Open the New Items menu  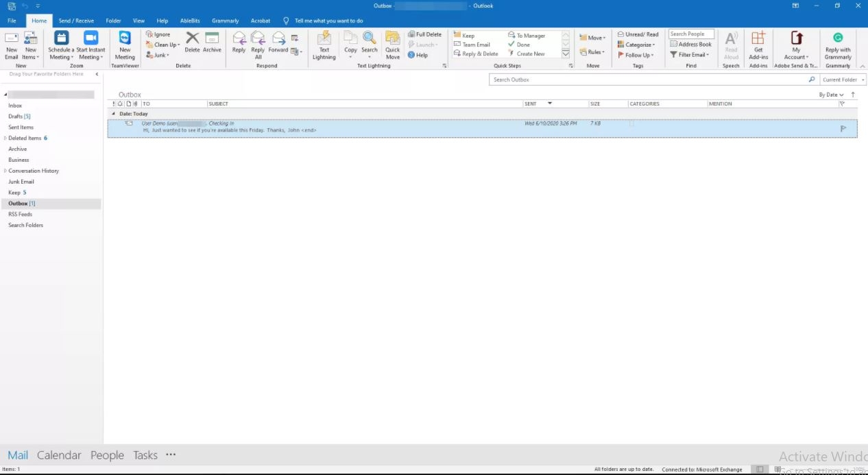(x=30, y=45)
